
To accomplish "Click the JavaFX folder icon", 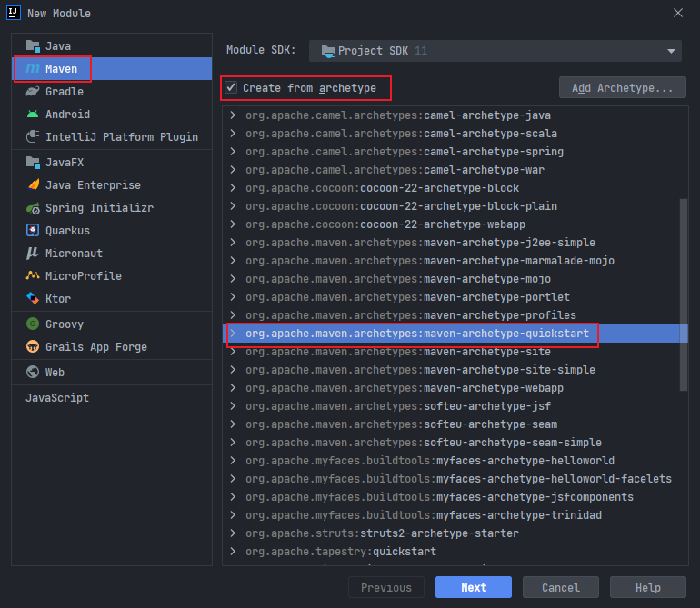I will pos(33,162).
